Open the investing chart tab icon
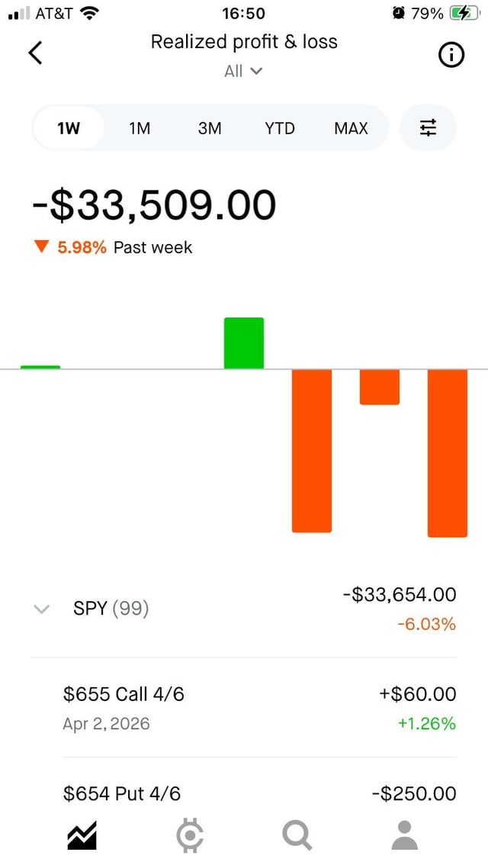Screen dimensions: 488x868 coord(82,836)
